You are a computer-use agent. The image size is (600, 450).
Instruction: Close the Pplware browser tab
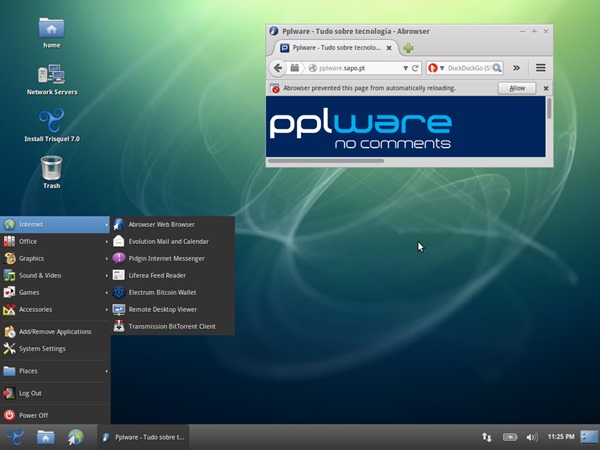[x=389, y=48]
